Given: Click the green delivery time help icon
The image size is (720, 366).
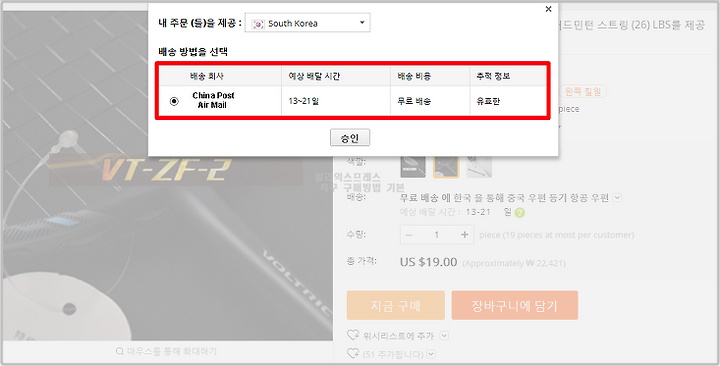Looking at the screenshot, I should tap(520, 213).
